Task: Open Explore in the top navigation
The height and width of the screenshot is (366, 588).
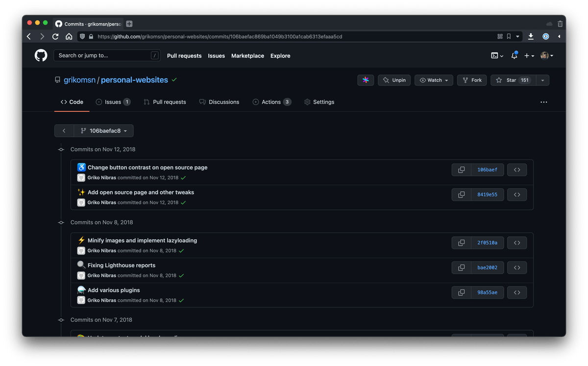Action: 280,56
